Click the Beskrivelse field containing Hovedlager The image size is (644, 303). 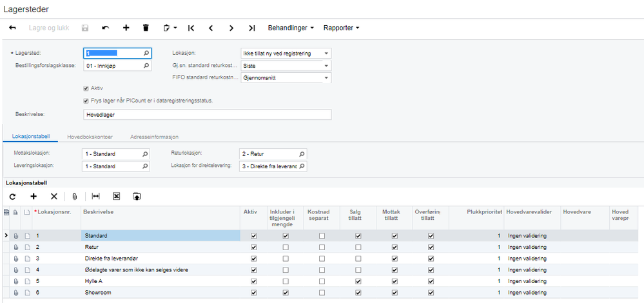point(207,115)
